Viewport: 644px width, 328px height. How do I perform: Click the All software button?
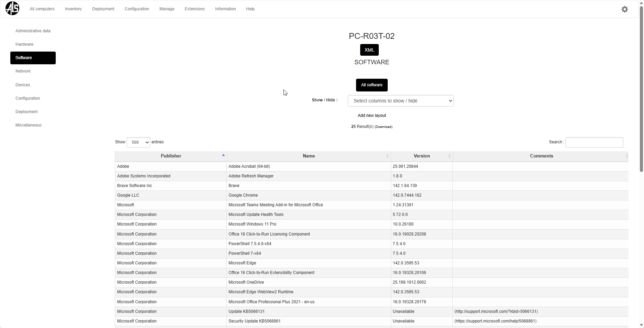click(372, 85)
